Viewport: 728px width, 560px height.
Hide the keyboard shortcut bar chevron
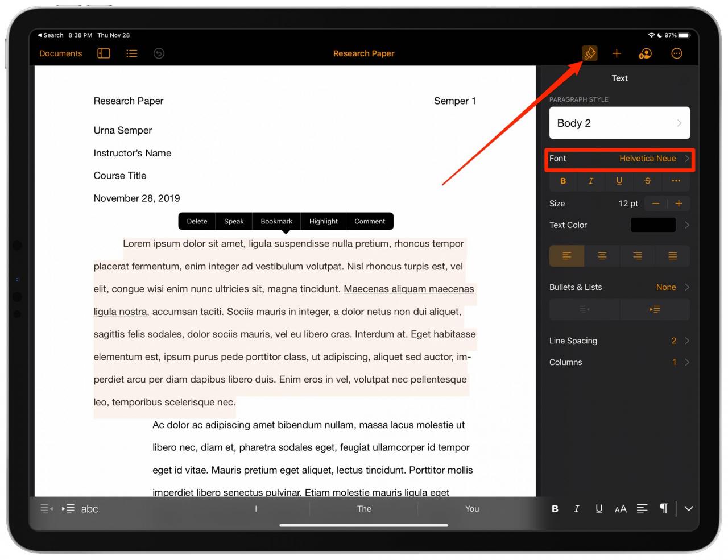click(689, 509)
